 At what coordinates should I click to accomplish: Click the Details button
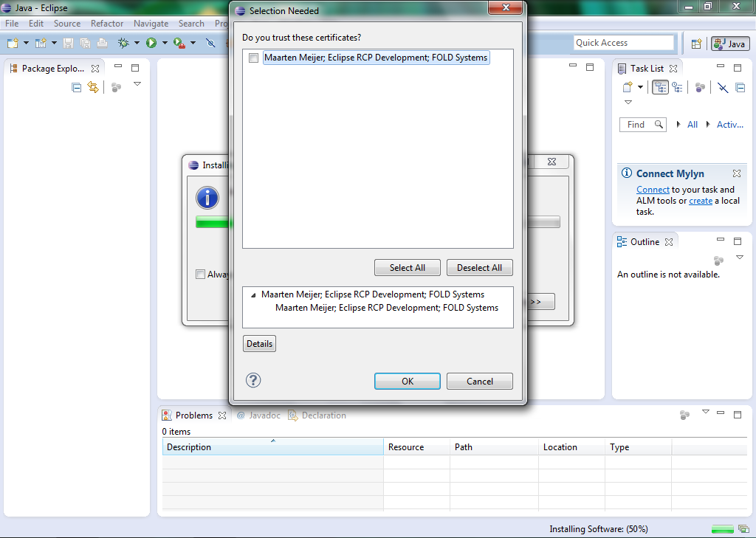coord(259,344)
